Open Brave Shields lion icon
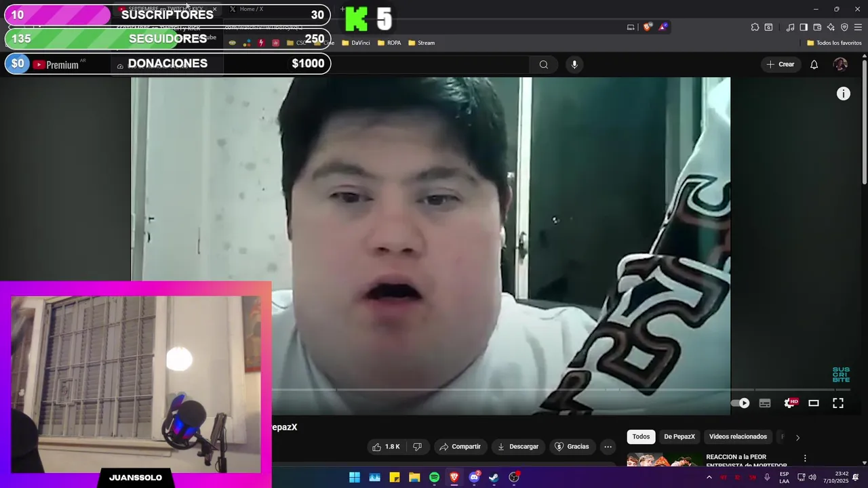The image size is (868, 488). click(x=648, y=27)
